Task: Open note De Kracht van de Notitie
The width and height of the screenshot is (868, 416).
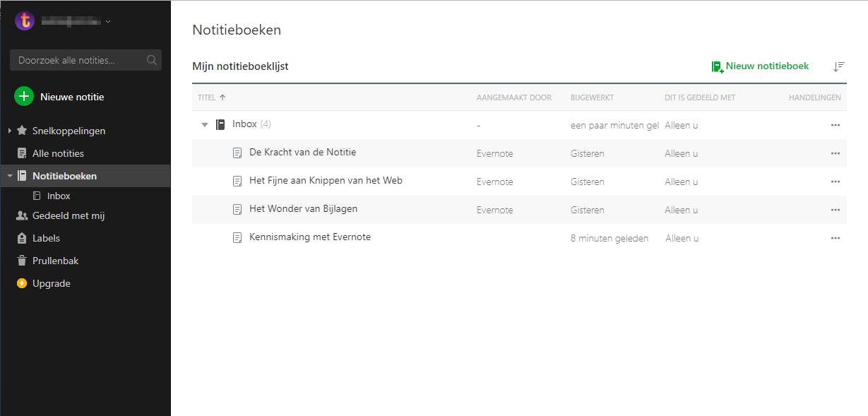Action: 302,152
